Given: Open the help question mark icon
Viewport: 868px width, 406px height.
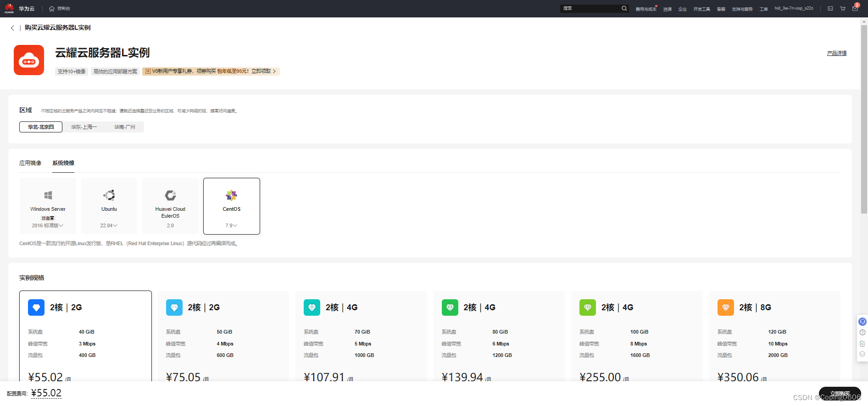Looking at the screenshot, I should 862,333.
